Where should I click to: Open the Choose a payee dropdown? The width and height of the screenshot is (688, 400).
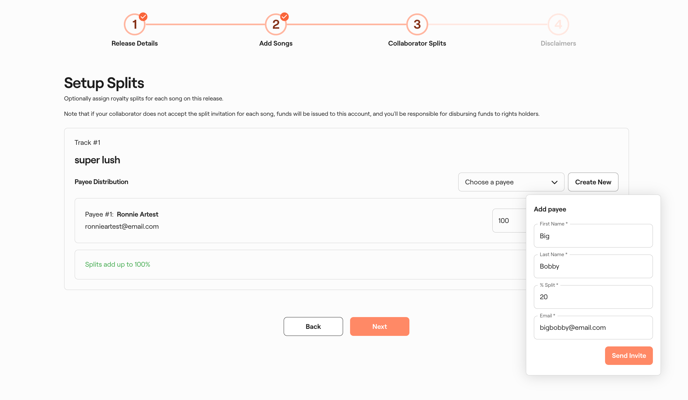click(511, 182)
